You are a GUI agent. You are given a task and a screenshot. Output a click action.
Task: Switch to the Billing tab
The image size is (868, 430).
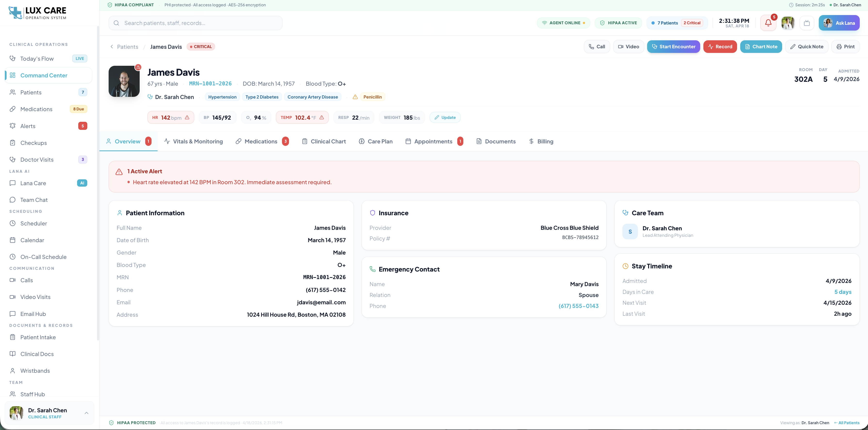541,141
